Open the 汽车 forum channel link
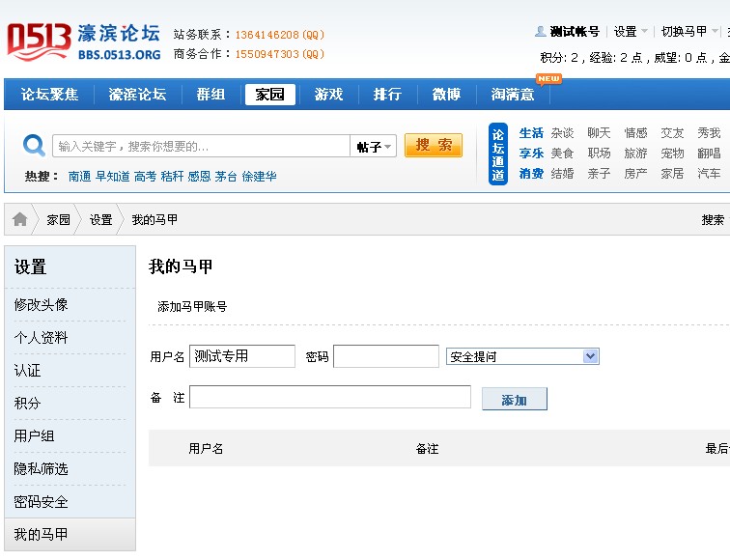The height and width of the screenshot is (560, 730). 709,174
